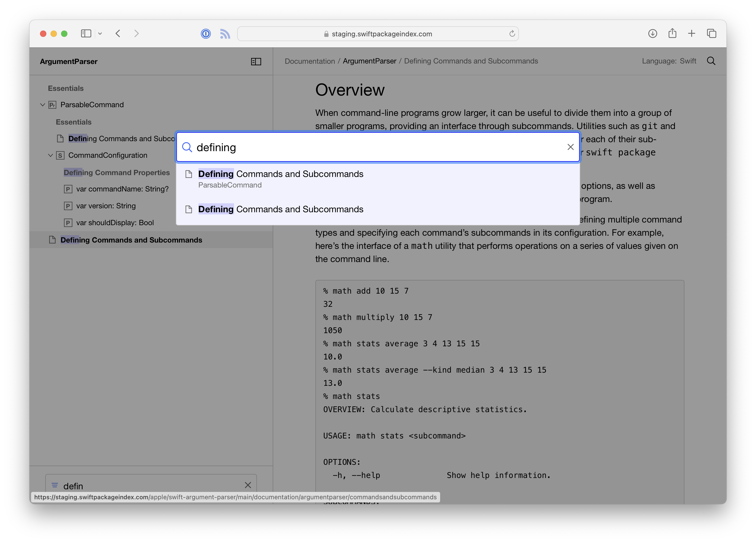756x543 pixels.
Task: Open ArgumentParser breadcrumb link
Action: (369, 61)
